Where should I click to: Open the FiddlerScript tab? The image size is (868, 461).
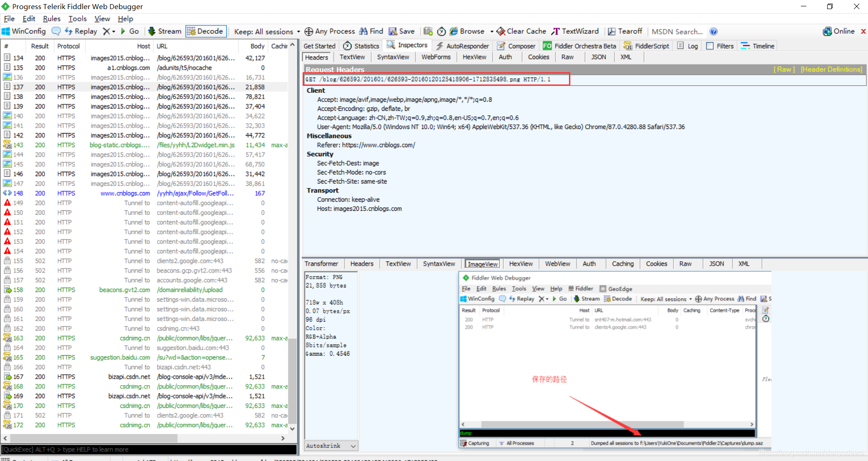[x=646, y=46]
